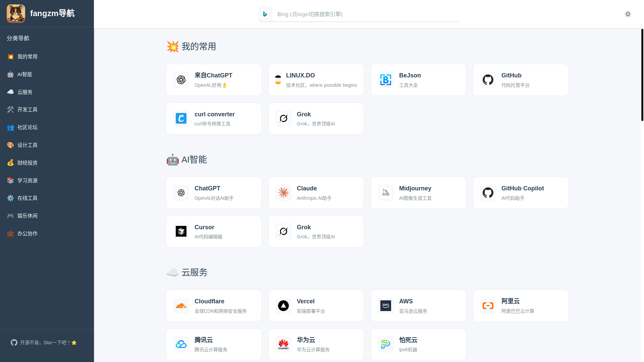The height and width of the screenshot is (362, 644).
Task: Open the 开源不易 Star GitHub link
Action: [x=44, y=343]
